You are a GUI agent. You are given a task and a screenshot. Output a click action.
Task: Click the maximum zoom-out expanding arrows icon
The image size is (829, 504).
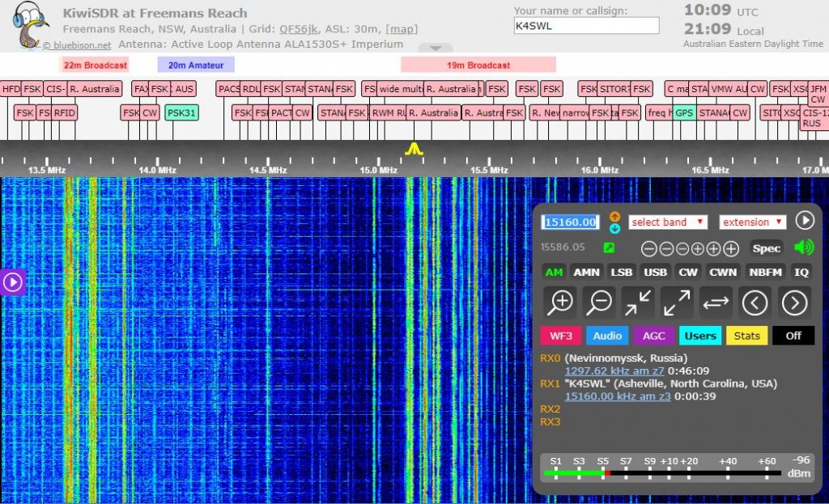675,302
